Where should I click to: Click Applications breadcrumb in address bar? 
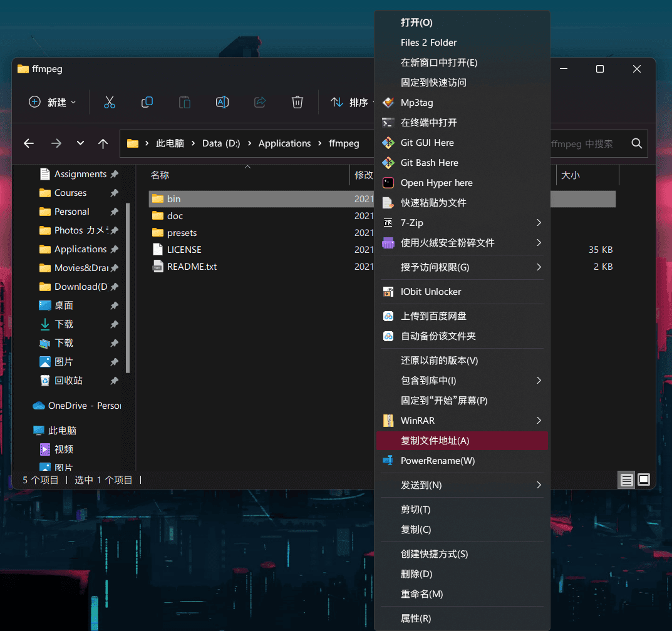click(x=284, y=143)
